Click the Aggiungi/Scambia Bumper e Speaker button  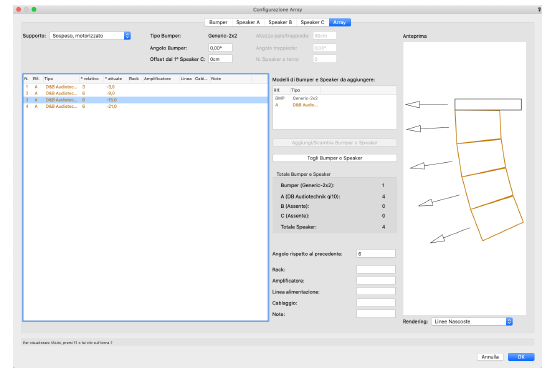pos(334,143)
